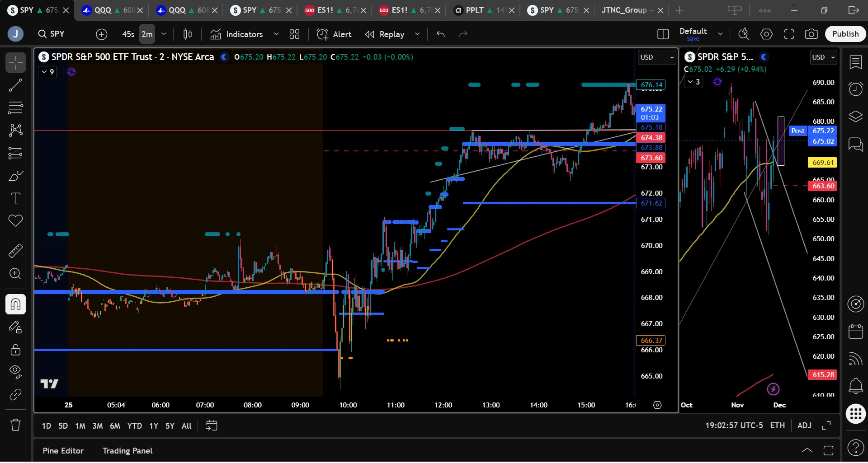Collapse the right chart indicator legend
This screenshot has height=463, width=868.
pos(693,82)
